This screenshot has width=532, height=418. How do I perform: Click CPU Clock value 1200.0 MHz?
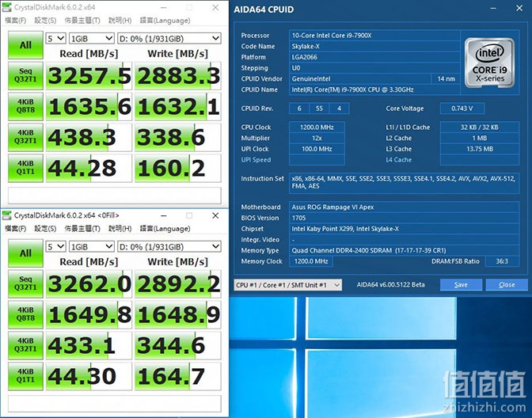pos(317,127)
